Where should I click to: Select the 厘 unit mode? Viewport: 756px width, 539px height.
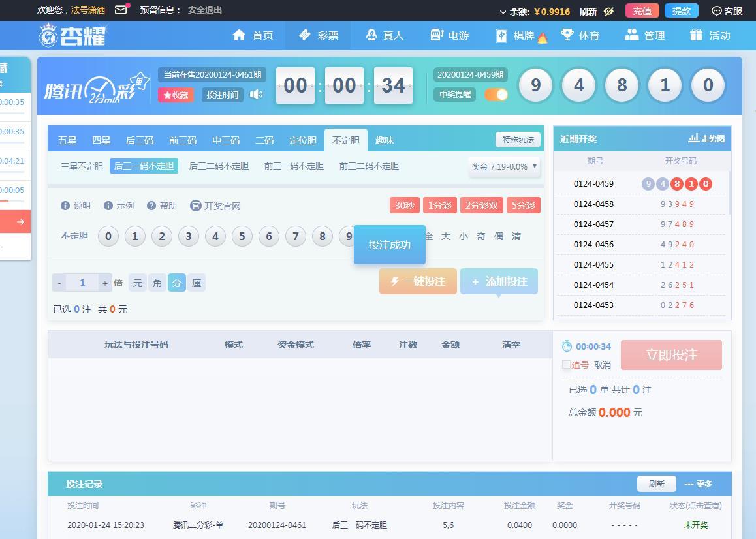coord(197,283)
